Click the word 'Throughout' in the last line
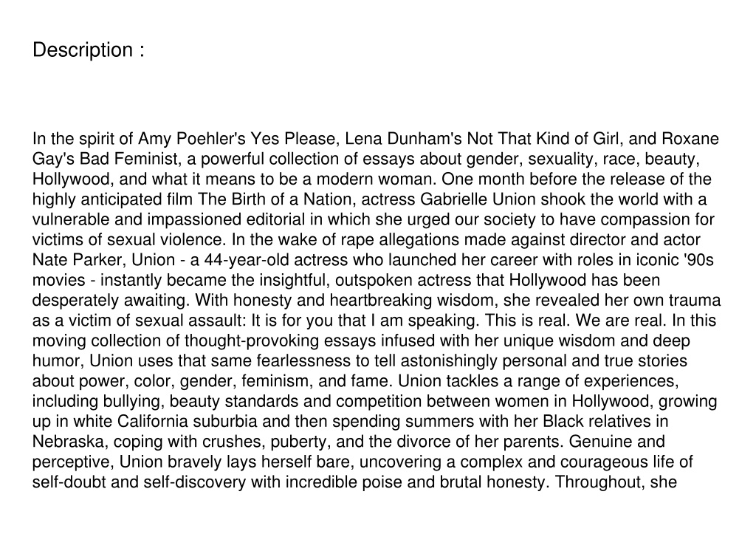The width and height of the screenshot is (756, 534). tap(598, 482)
